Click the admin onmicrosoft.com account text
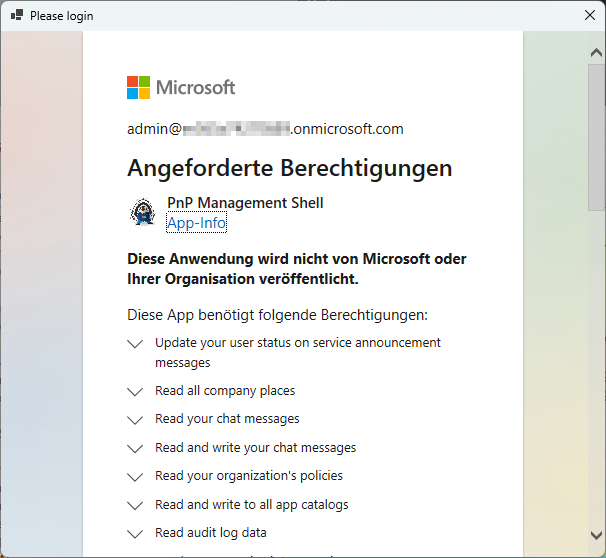 [265, 129]
